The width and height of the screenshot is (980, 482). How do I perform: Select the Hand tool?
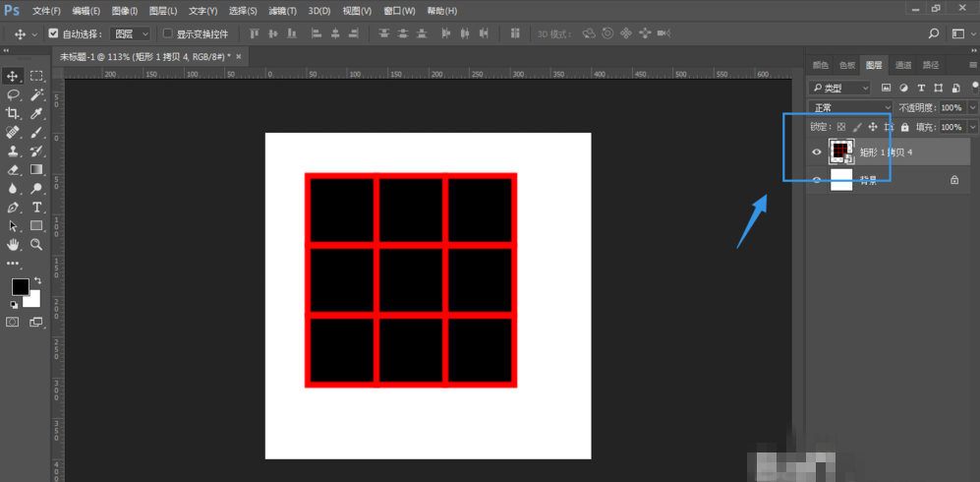tap(14, 244)
